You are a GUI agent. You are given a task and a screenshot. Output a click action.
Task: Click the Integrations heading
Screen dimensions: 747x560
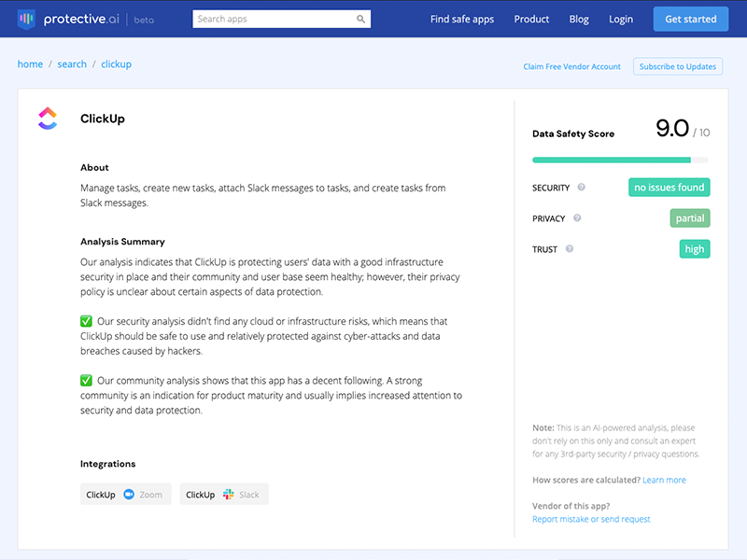coord(107,464)
